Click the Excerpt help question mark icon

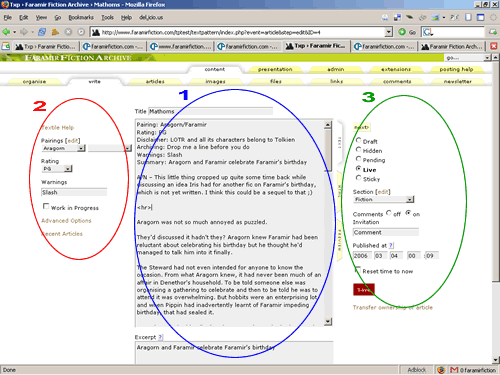tap(160, 337)
